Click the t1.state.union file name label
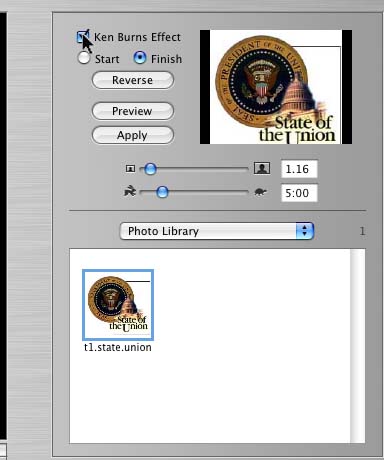Screen dimensions: 384x460 click(118, 347)
